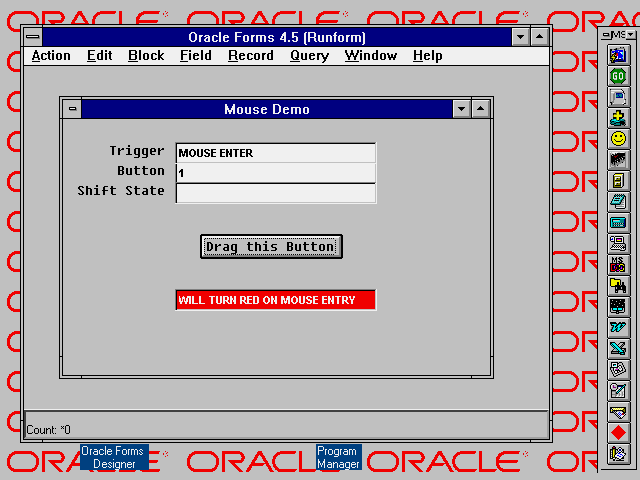Open the Mouse Demo window control menu
Image resolution: width=640 pixels, height=480 pixels.
coord(72,109)
